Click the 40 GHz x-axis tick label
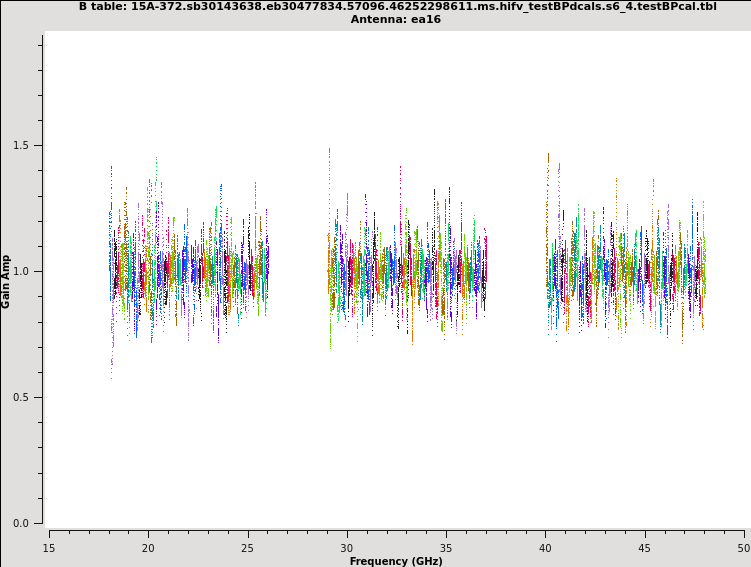This screenshot has height=567, width=751. pyautogui.click(x=545, y=547)
